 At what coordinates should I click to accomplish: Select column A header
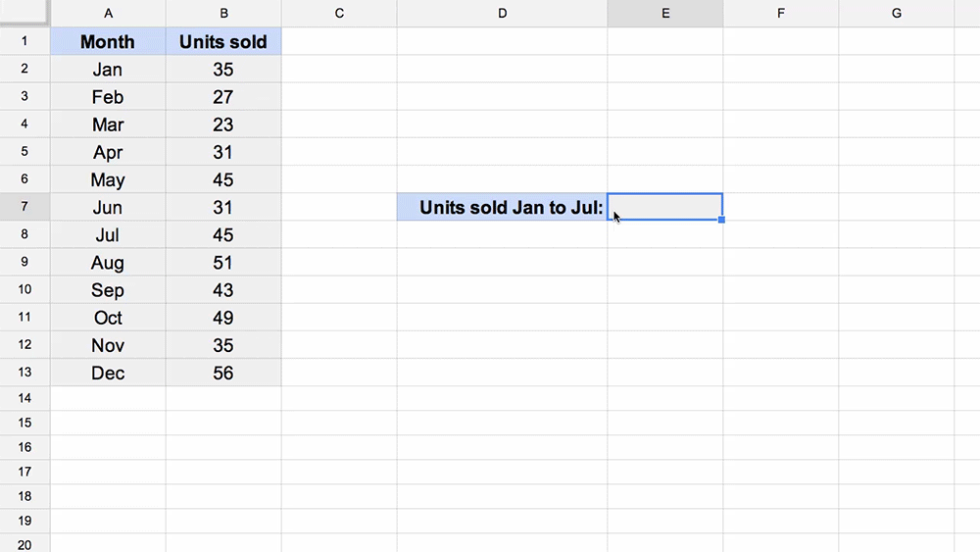pyautogui.click(x=108, y=13)
